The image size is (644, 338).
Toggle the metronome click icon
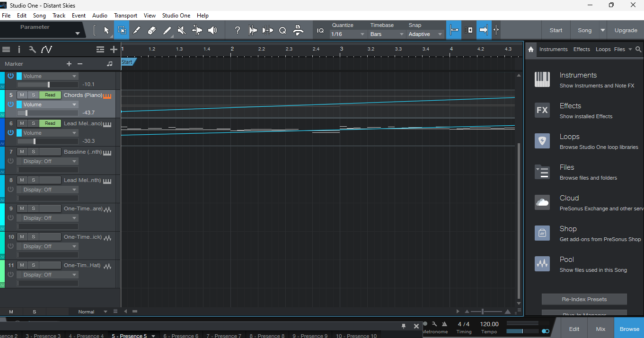tap(444, 324)
